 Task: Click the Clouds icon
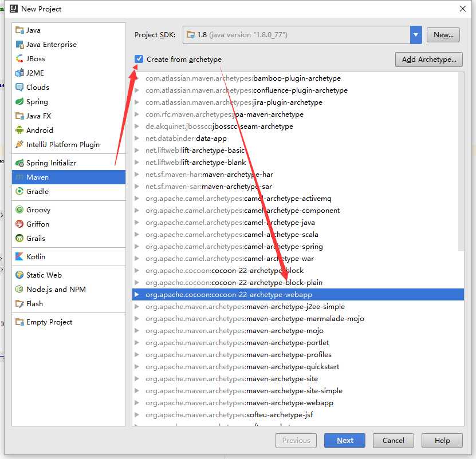pyautogui.click(x=19, y=87)
